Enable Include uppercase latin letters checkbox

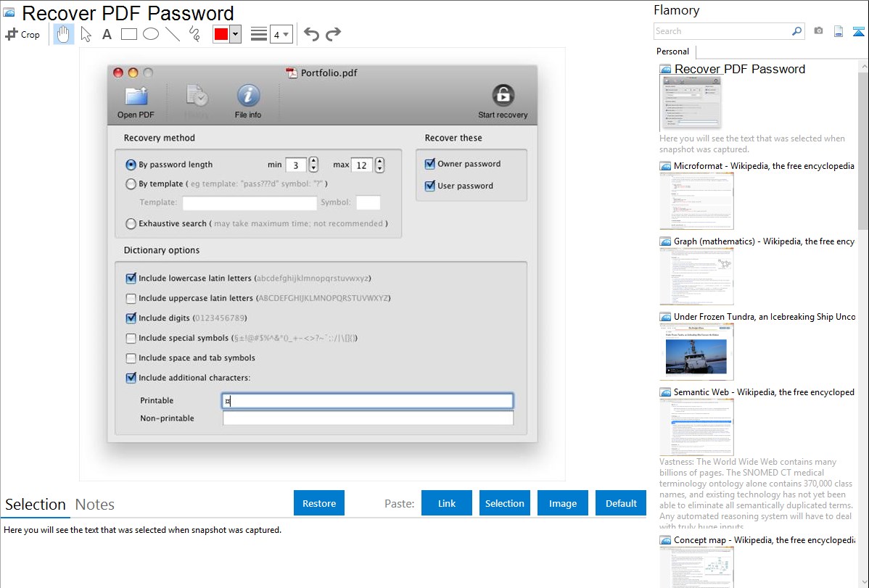[131, 298]
